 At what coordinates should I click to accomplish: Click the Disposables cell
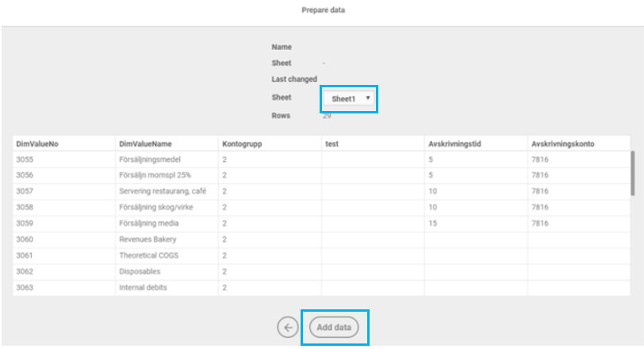pos(140,270)
